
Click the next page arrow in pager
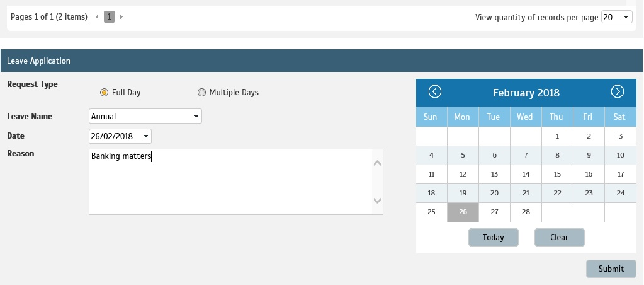coord(121,17)
